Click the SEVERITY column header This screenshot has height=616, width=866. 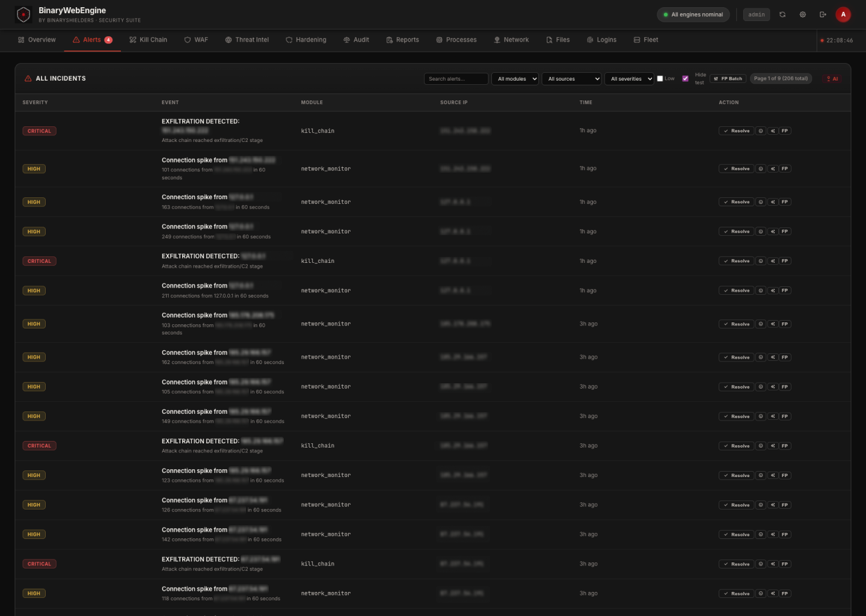click(x=35, y=102)
